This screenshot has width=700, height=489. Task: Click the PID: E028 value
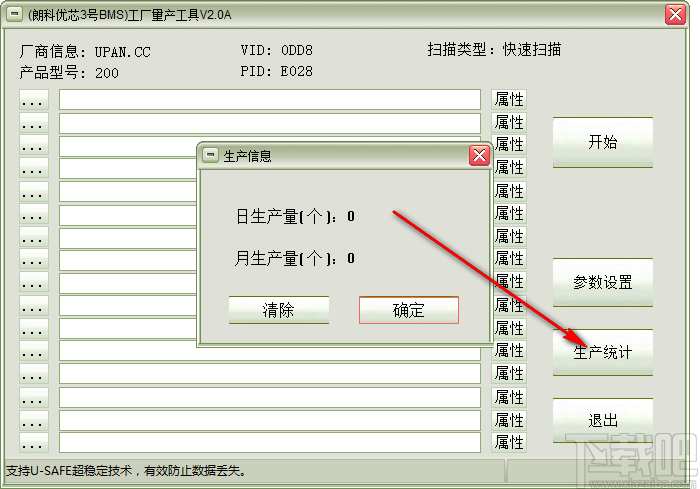click(x=276, y=71)
